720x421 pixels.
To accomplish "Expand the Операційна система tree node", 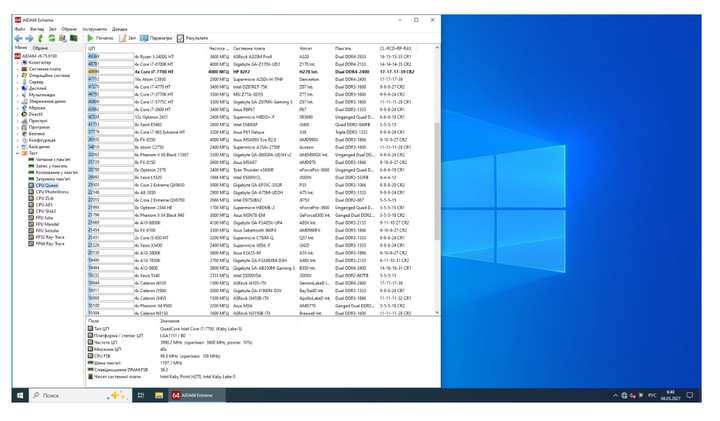I will (17, 75).
